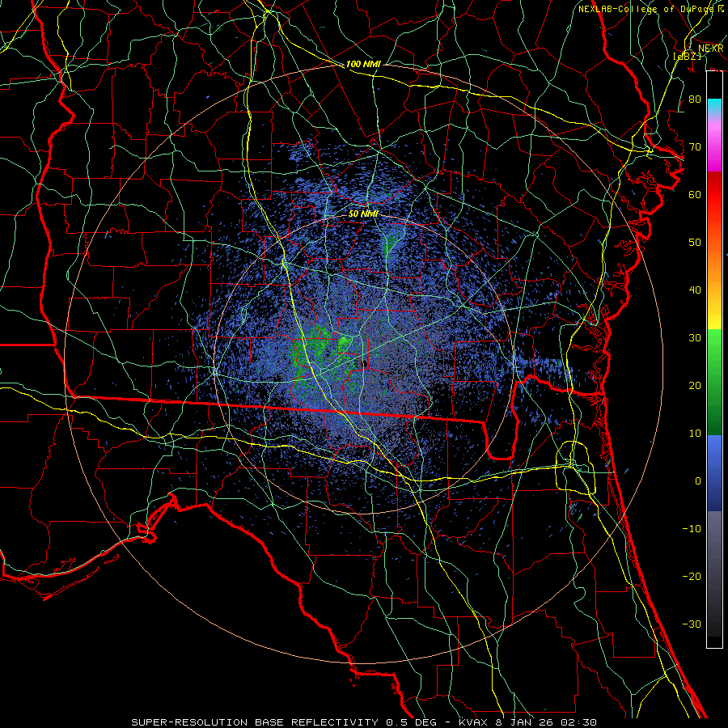Image resolution: width=728 pixels, height=728 pixels.
Task: Click the 40 value on the dBZ scale
Action: (x=695, y=290)
